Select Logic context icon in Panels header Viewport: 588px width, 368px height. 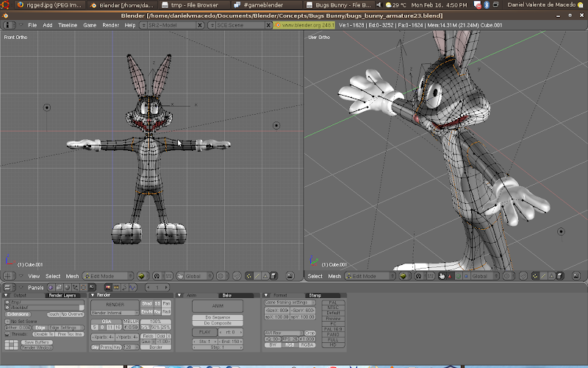point(50,288)
